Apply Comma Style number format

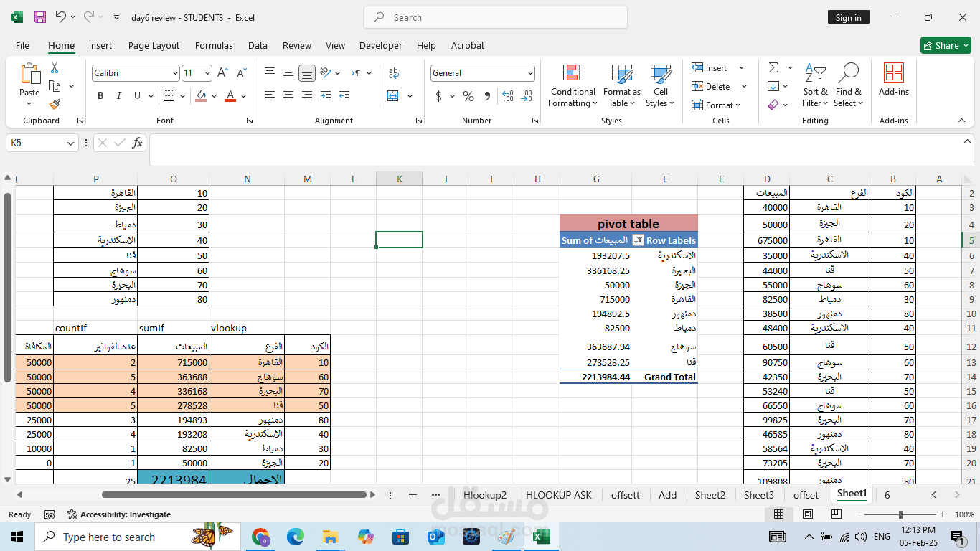pyautogui.click(x=487, y=96)
